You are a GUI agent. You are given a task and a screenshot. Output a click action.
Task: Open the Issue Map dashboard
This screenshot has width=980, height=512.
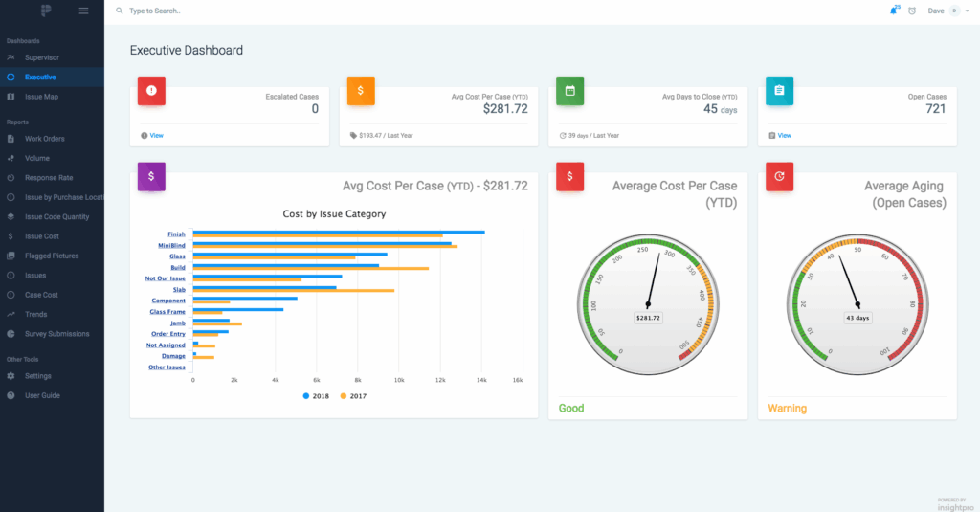pyautogui.click(x=42, y=97)
